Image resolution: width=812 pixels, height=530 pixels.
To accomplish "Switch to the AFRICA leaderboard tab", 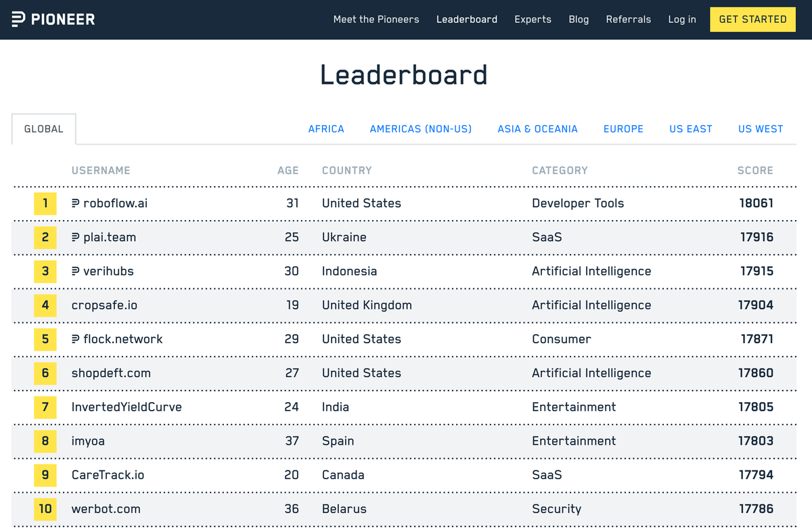I will pyautogui.click(x=326, y=129).
